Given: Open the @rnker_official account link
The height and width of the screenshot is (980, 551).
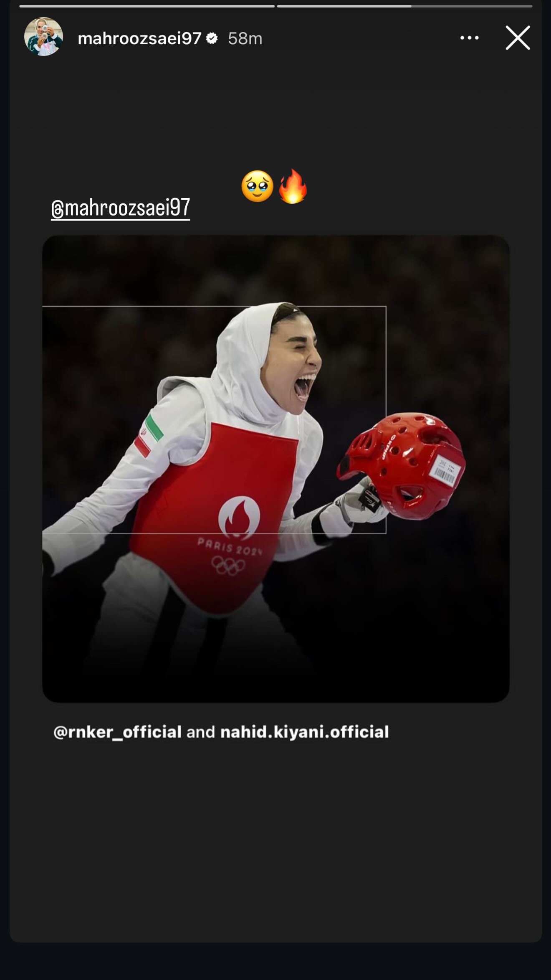Looking at the screenshot, I should click(x=117, y=732).
